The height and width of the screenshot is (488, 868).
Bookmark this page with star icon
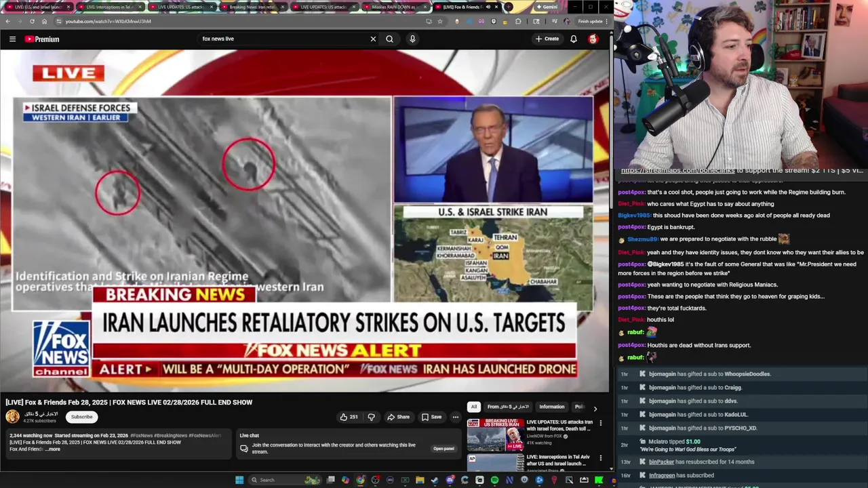[440, 21]
